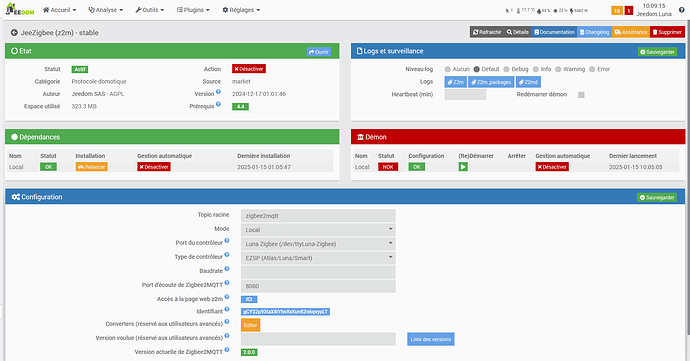This screenshot has width=690, height=361.
Task: Select the Aucun log level
Action: 448,69
